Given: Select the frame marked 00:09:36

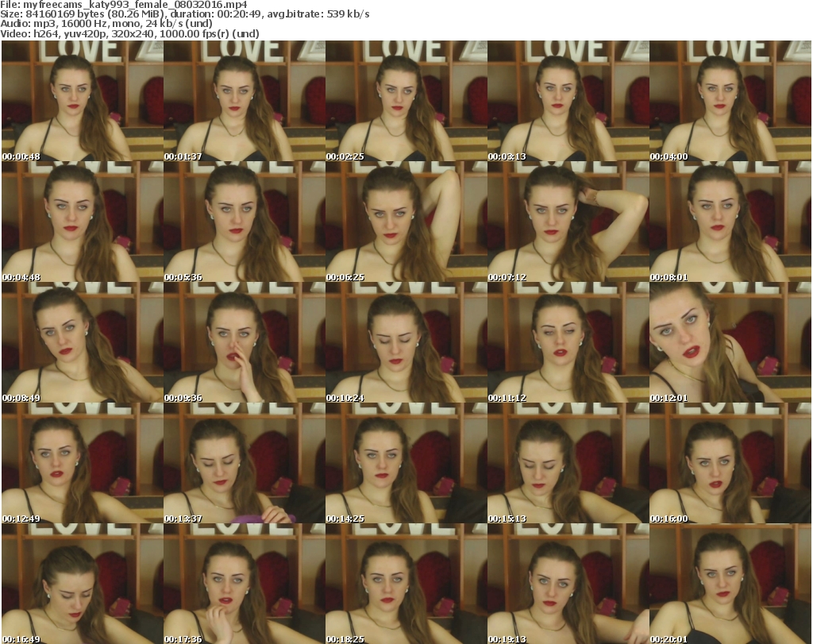Looking at the screenshot, I should (x=244, y=343).
